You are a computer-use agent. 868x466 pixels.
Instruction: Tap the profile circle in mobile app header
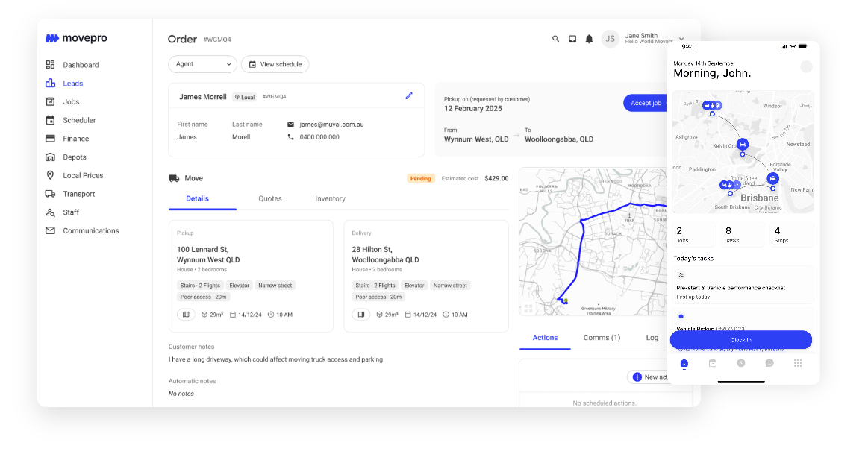(x=807, y=67)
